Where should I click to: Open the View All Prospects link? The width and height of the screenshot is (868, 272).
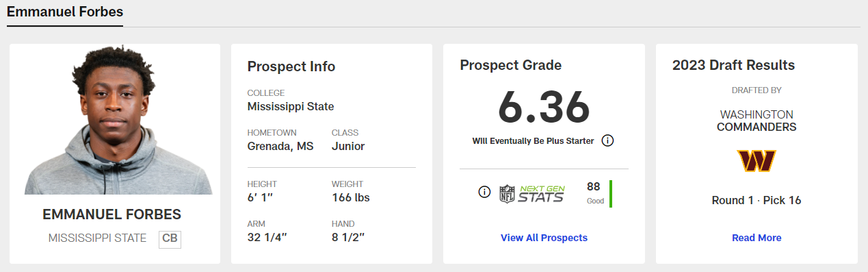(544, 238)
